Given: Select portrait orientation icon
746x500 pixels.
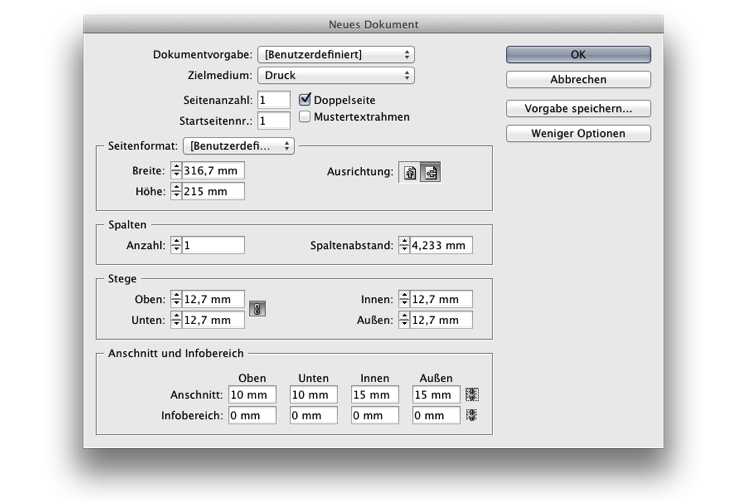Looking at the screenshot, I should pyautogui.click(x=410, y=172).
